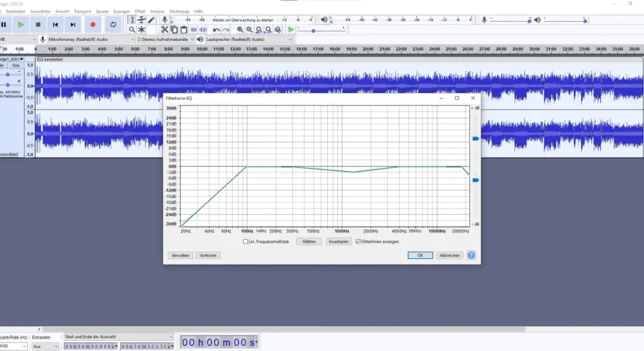Screen dimensions: 644x351
Task: Adjust the playback volume slider
Action: click(x=565, y=20)
